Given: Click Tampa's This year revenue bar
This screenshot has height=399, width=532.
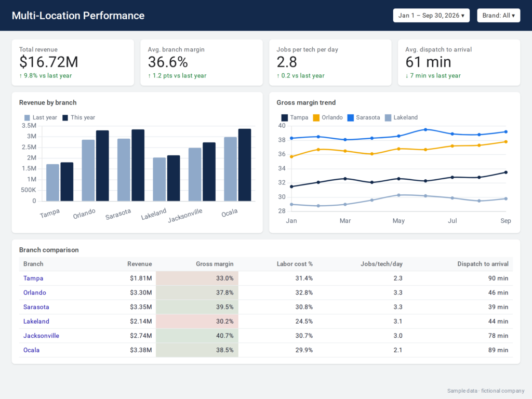Looking at the screenshot, I should [67, 182].
